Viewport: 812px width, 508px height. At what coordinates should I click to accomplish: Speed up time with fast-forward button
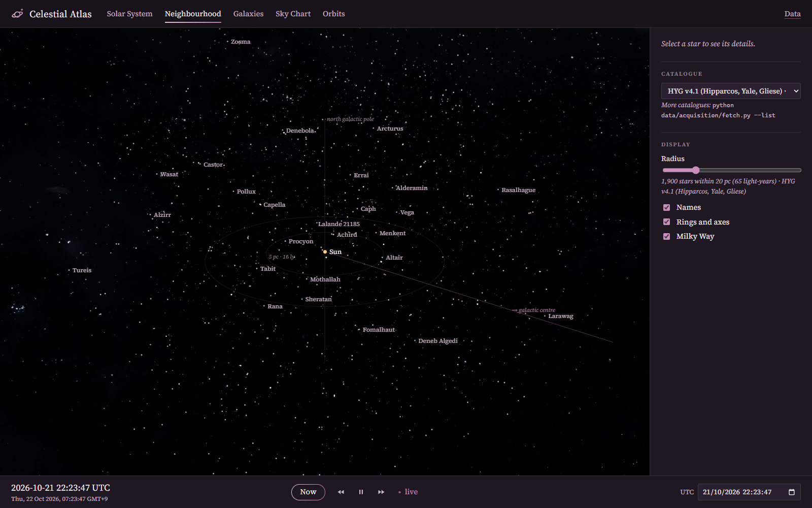click(x=381, y=492)
